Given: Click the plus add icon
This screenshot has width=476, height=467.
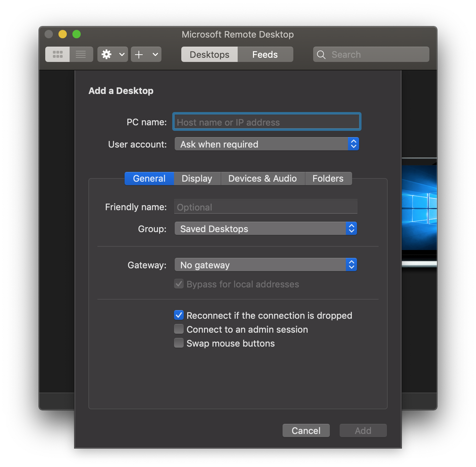Looking at the screenshot, I should (139, 54).
